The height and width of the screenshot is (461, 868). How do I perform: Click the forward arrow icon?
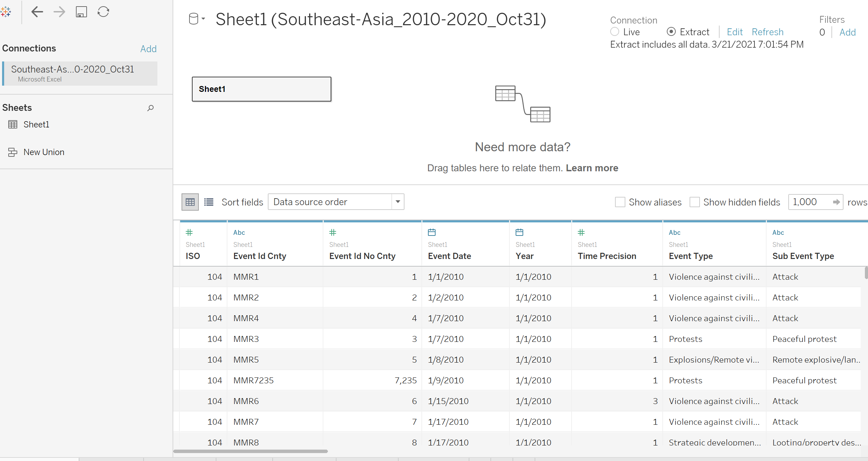click(x=59, y=12)
